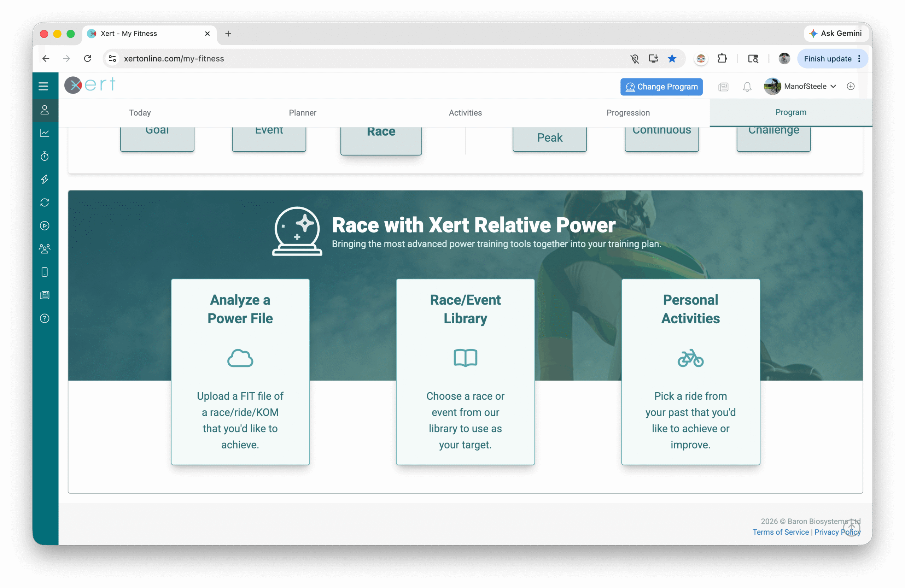Choose the Race/Event Library card

pyautogui.click(x=465, y=372)
